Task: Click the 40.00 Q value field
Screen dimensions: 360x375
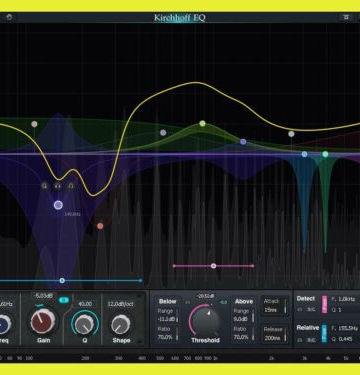Action: (x=85, y=304)
